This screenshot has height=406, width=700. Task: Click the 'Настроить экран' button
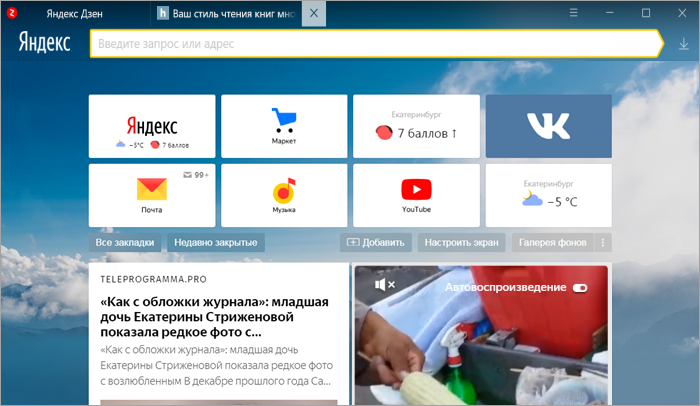[461, 243]
